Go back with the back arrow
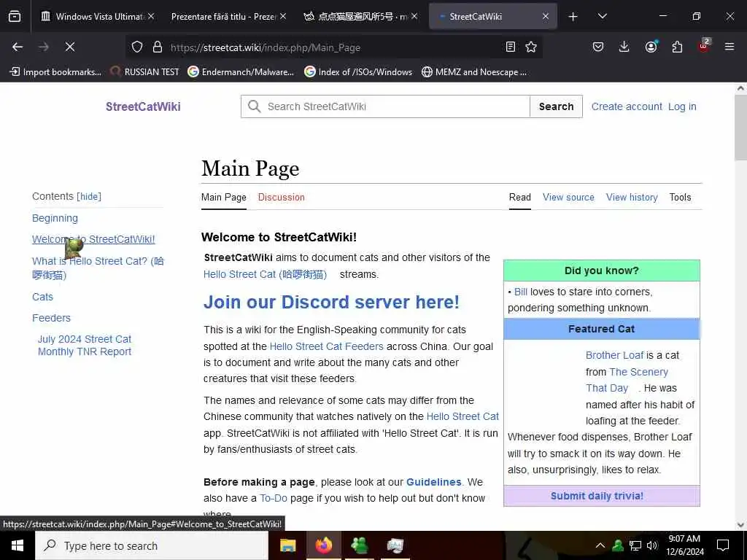This screenshot has width=747, height=560. coord(18,47)
